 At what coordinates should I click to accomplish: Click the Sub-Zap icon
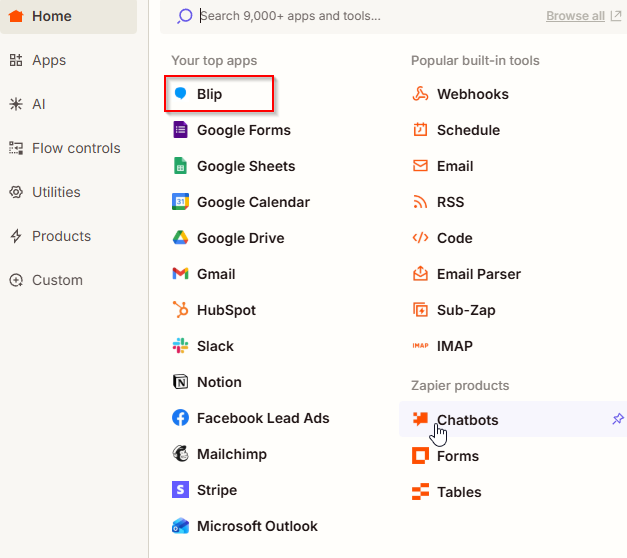(x=420, y=310)
